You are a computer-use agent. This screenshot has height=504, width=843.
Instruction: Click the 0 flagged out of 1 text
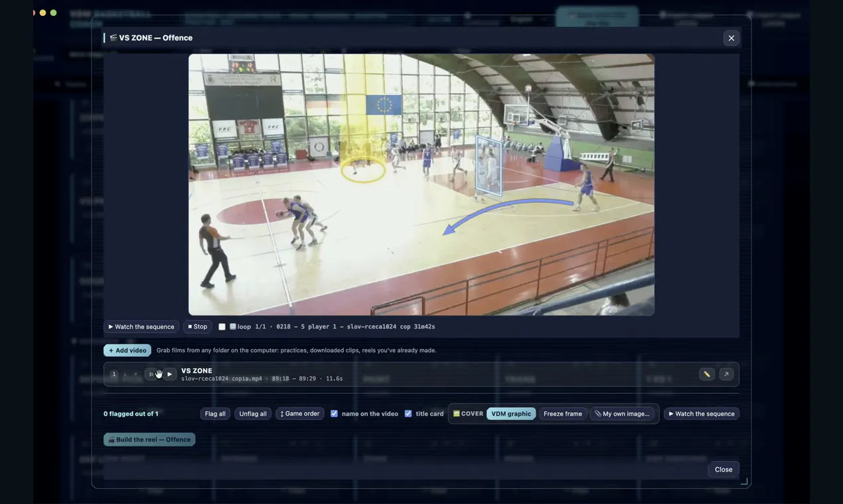click(x=131, y=414)
